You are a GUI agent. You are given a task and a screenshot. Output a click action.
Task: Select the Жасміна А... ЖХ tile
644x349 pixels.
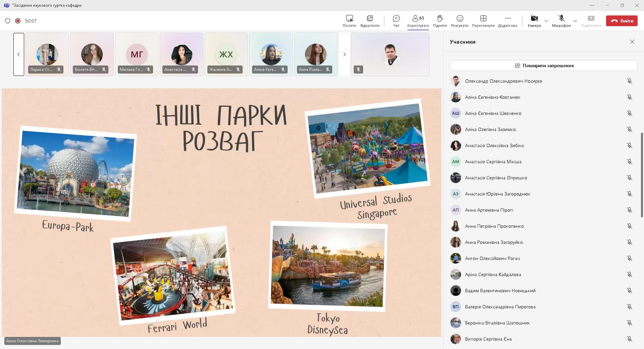(x=226, y=54)
